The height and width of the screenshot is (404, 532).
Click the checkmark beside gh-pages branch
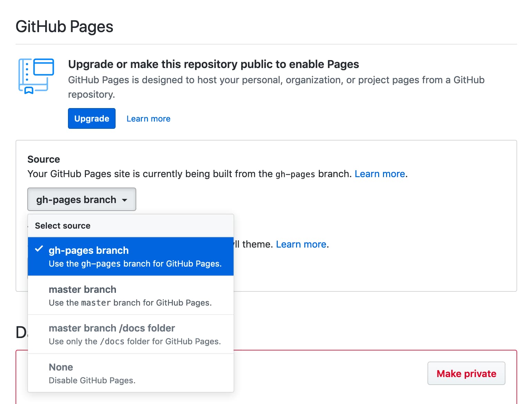[x=39, y=249]
